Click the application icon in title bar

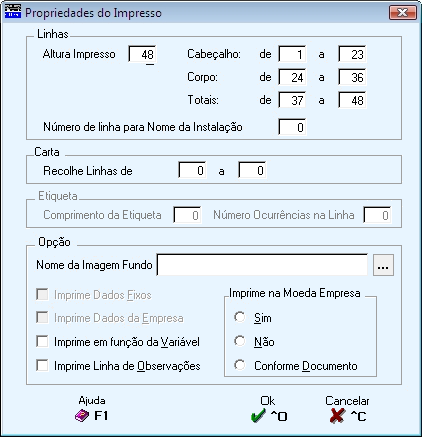coord(13,12)
